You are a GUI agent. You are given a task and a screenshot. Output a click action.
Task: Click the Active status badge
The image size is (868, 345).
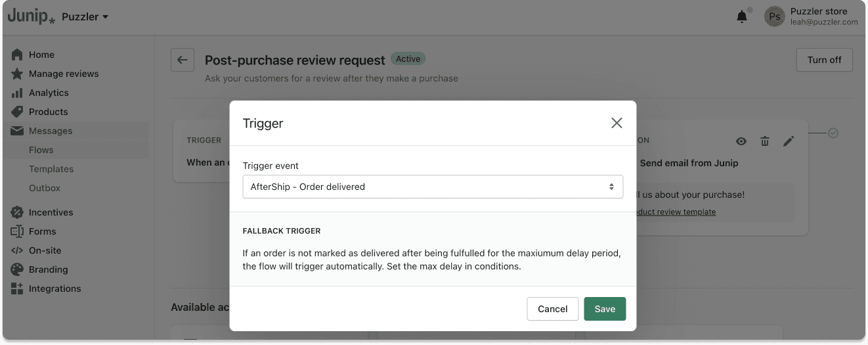coord(408,59)
